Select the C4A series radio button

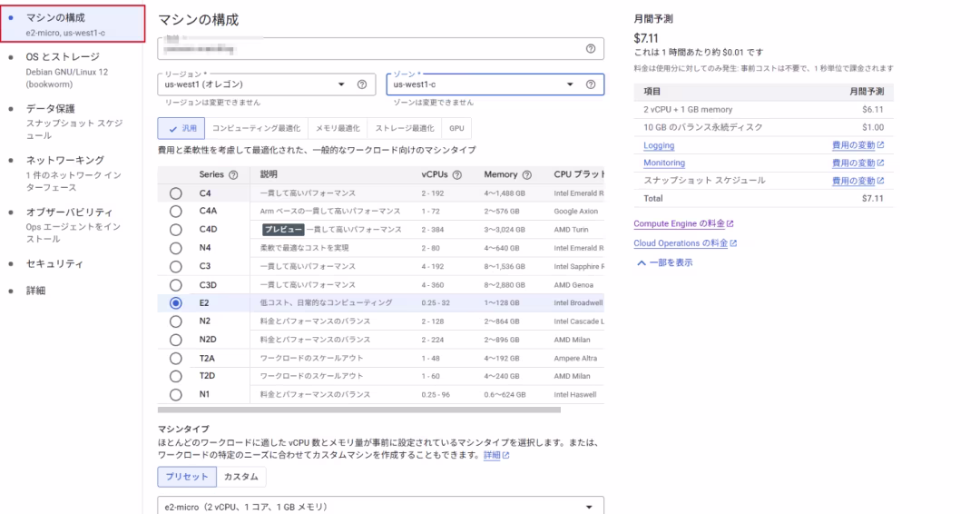tap(176, 212)
